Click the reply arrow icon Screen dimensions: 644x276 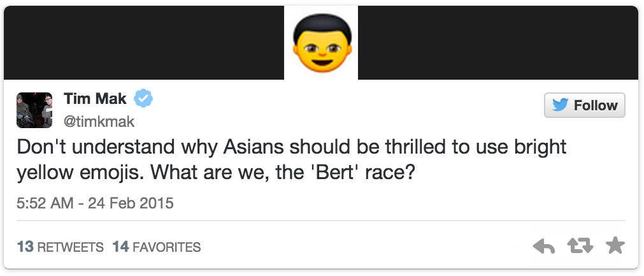pyautogui.click(x=543, y=247)
